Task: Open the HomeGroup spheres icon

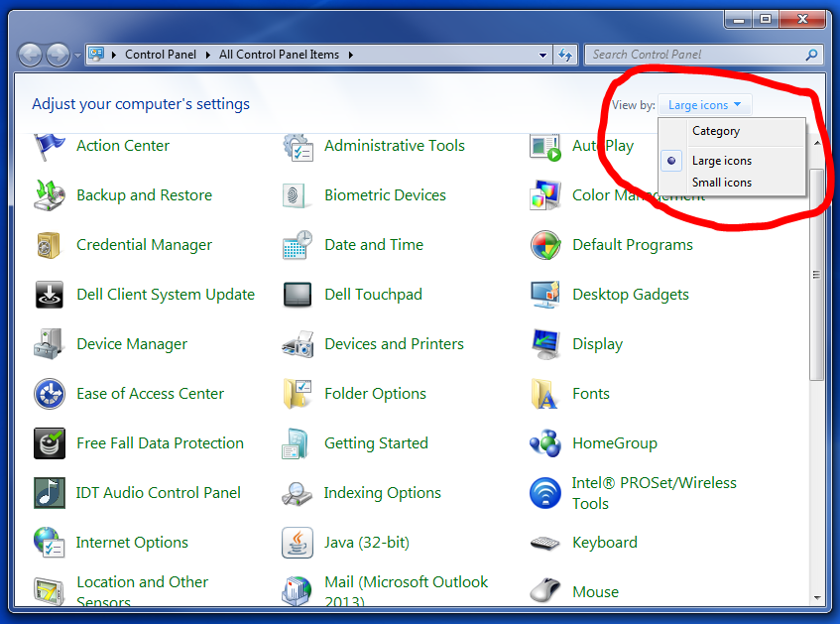Action: click(x=545, y=443)
